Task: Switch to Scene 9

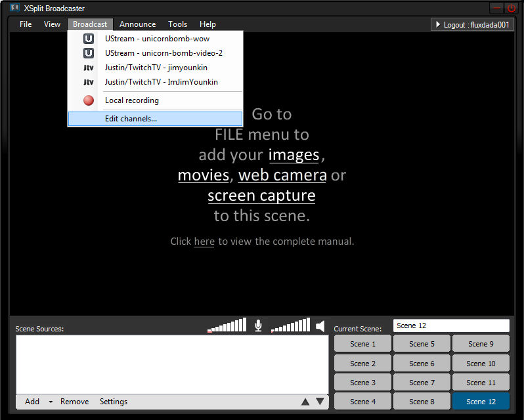Action: [481, 344]
